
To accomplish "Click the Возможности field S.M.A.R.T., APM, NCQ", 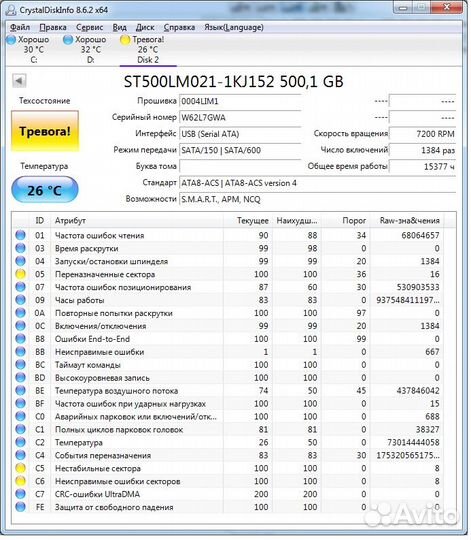I will [x=317, y=199].
